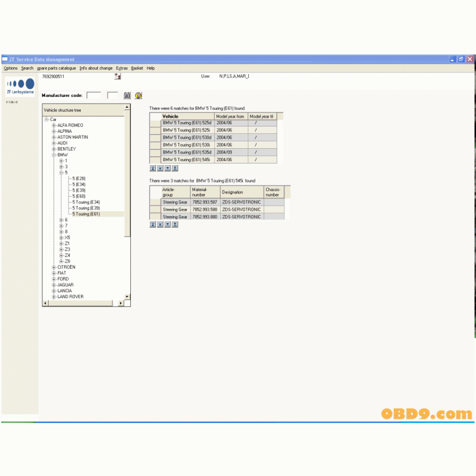
Task: Expand the BMW Z4 node
Action: click(61, 255)
